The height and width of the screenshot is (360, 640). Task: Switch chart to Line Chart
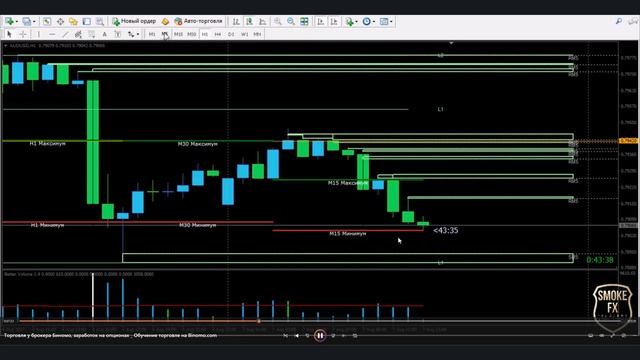tap(262, 21)
